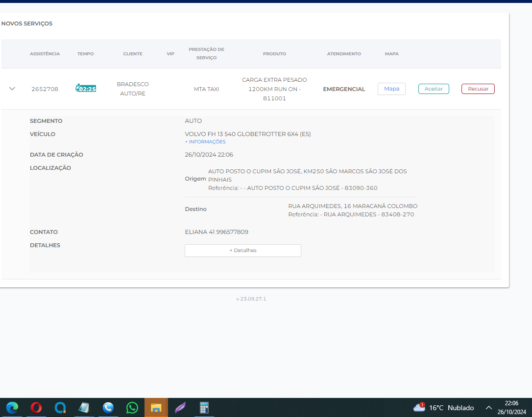Open Microsoft Edge from the taskbar
532x417 pixels.
[x=12, y=408]
